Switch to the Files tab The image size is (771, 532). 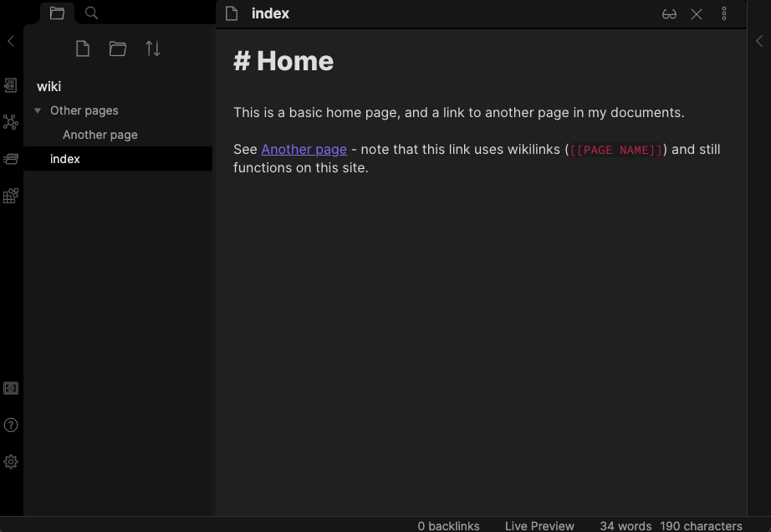tap(57, 13)
